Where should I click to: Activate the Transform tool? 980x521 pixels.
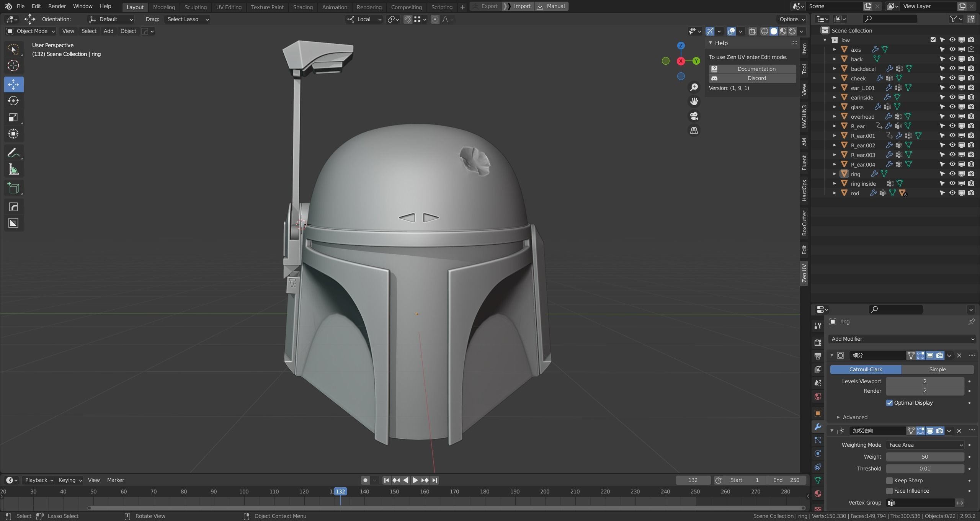13,134
